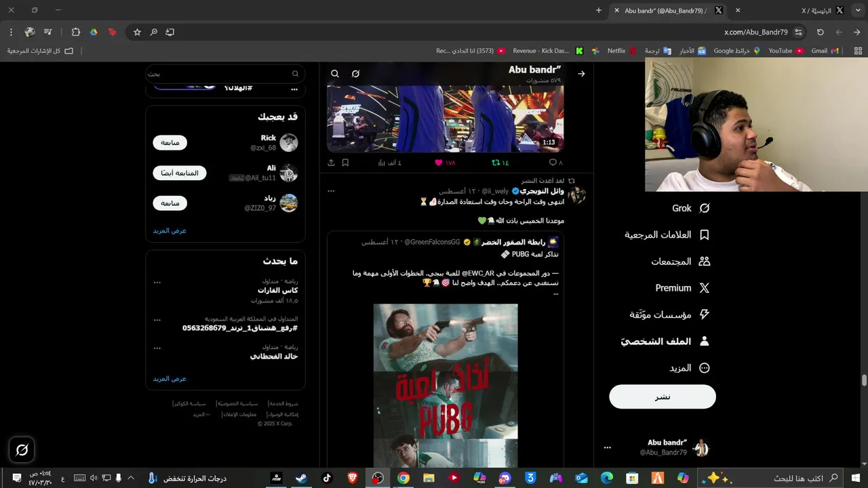Open File Explorer from the taskbar
868x488 pixels.
[x=429, y=479]
